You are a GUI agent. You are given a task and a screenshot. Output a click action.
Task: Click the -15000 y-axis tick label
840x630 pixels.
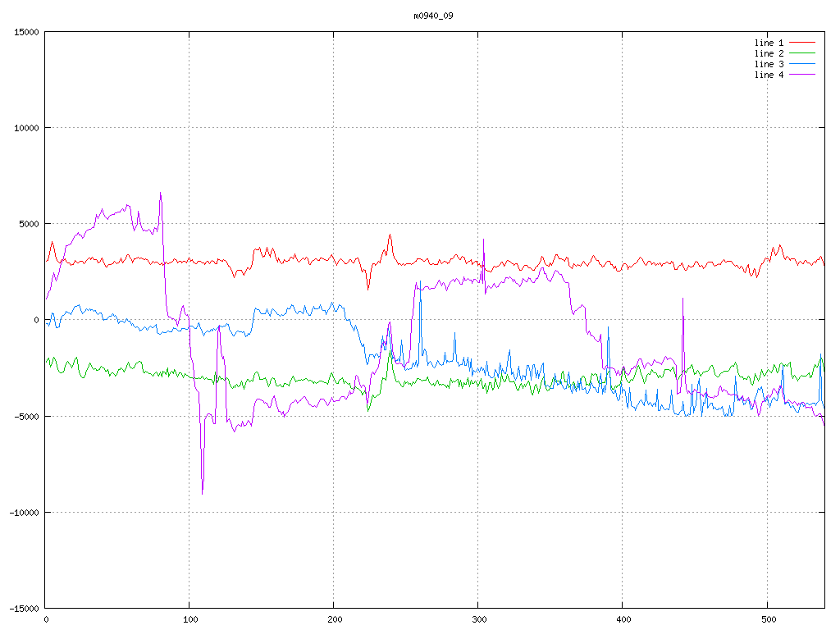[x=24, y=608]
